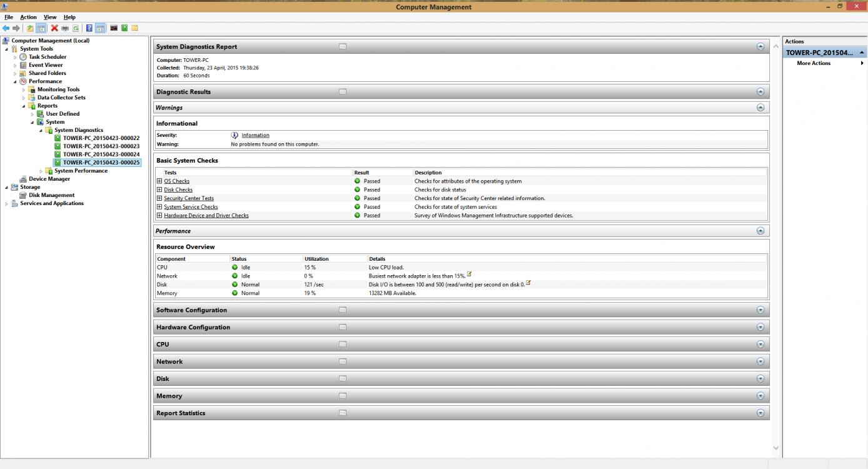Viewport: 868px width, 469px height.
Task: Expand Hardware Device and Driver Checks plus
Action: tap(159, 215)
